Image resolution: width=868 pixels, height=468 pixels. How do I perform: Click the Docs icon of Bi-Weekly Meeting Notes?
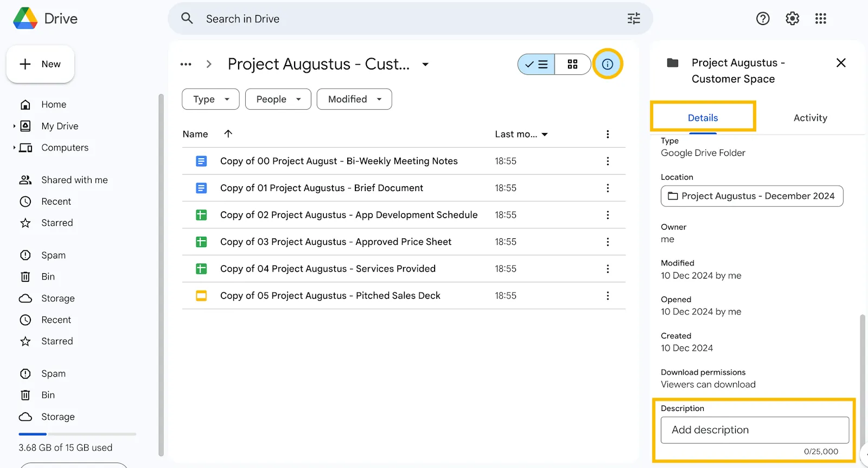tap(201, 161)
